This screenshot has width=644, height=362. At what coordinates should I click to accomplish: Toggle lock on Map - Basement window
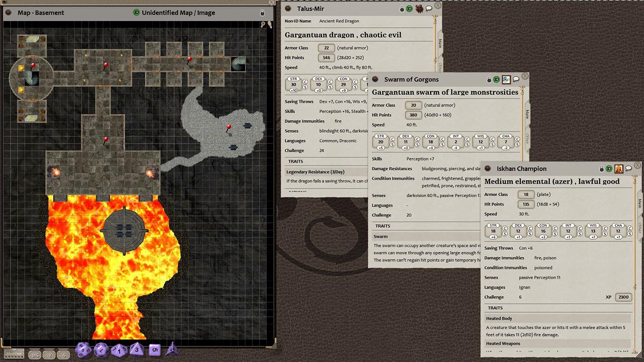pyautogui.click(x=262, y=13)
